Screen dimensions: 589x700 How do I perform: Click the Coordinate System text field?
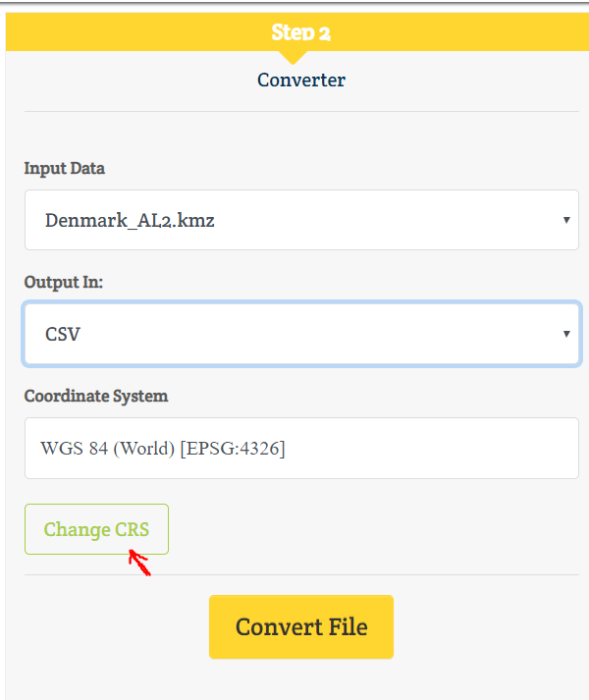(x=301, y=449)
